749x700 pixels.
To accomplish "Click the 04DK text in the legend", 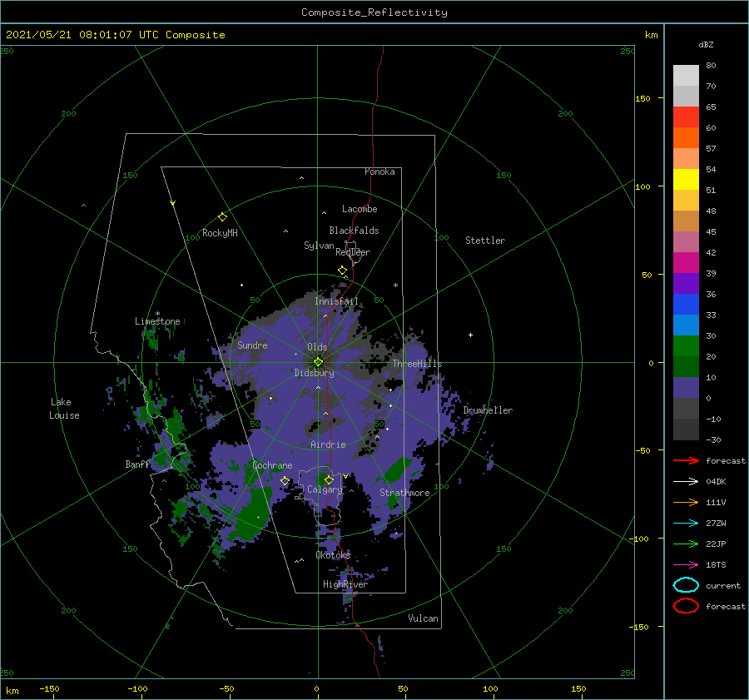I will click(x=716, y=481).
